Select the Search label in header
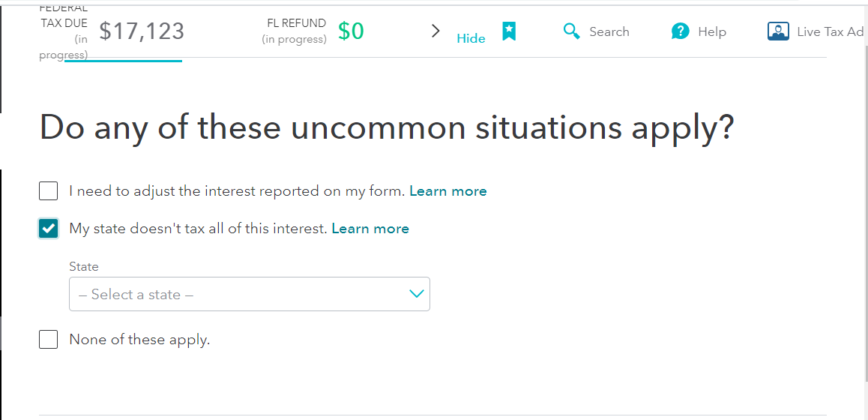868x420 pixels. pos(609,31)
